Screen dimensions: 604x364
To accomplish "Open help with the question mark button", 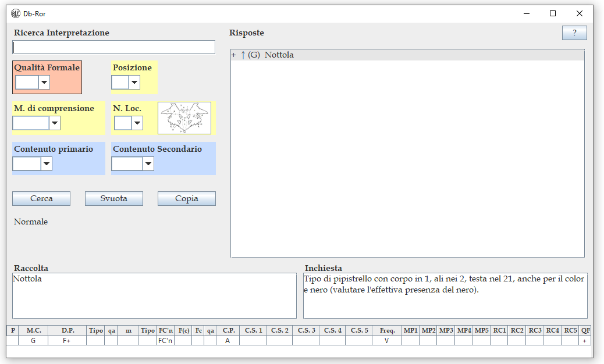I will [x=574, y=33].
